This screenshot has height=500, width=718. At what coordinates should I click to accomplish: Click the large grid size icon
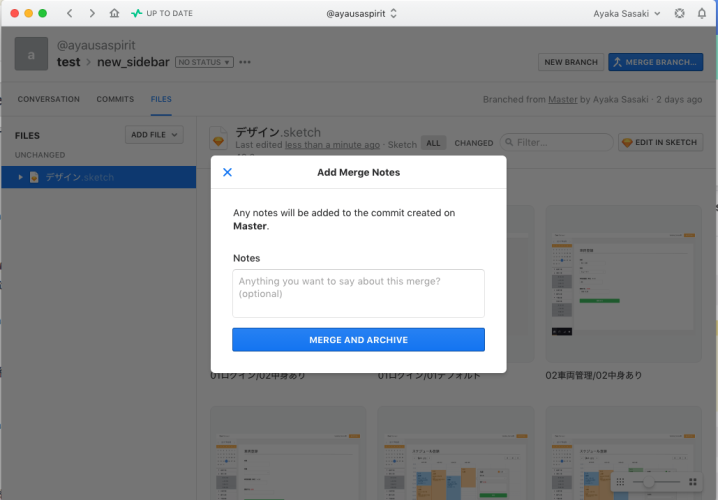(x=692, y=482)
